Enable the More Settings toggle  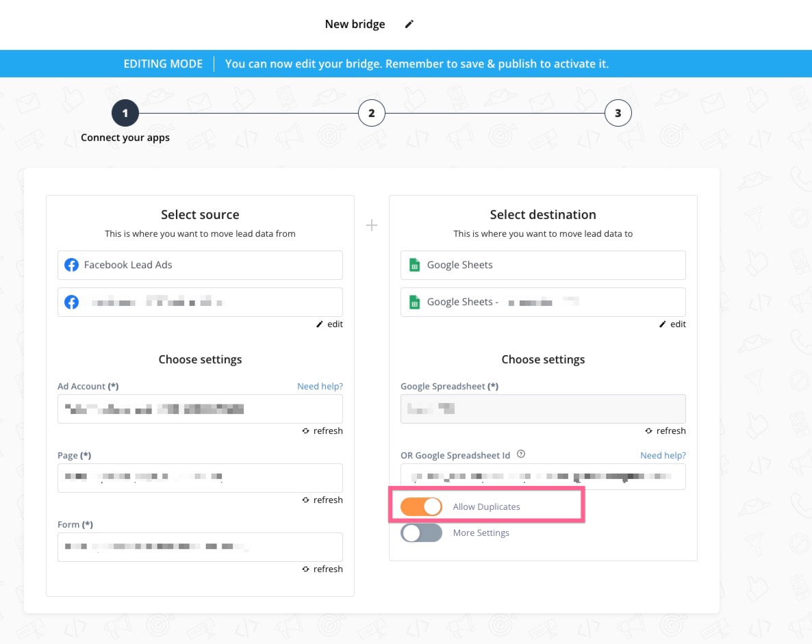click(421, 532)
